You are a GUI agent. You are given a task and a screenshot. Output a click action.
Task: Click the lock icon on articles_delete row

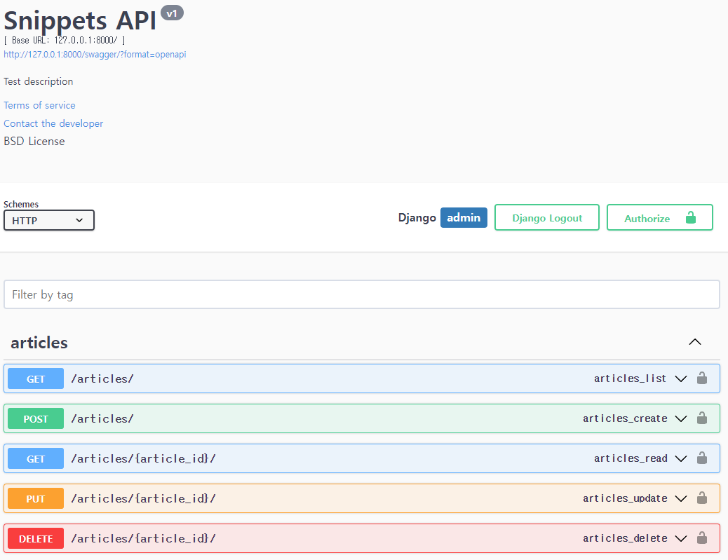click(x=701, y=538)
